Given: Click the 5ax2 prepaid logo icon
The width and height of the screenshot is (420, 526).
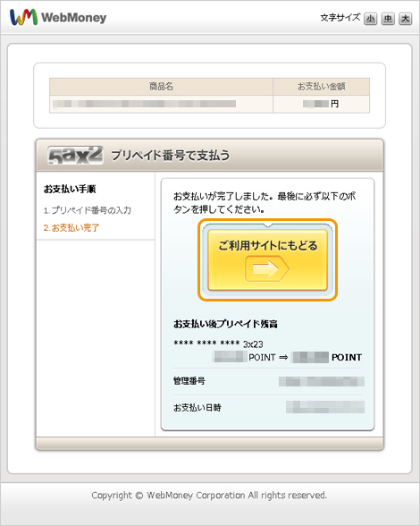Looking at the screenshot, I should pos(75,156).
